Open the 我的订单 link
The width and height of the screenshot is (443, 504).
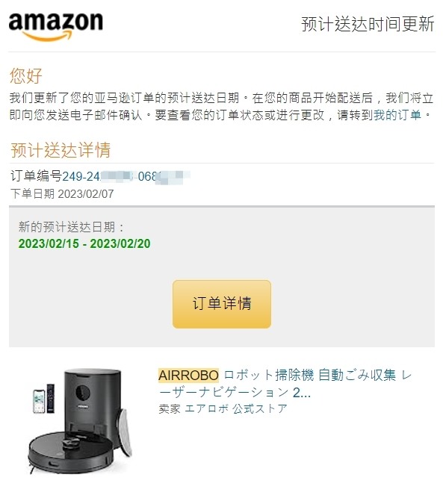[397, 115]
